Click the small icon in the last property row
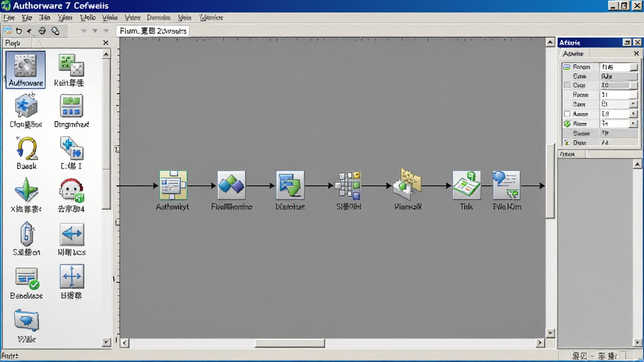The width and height of the screenshot is (644, 362). pos(567,143)
